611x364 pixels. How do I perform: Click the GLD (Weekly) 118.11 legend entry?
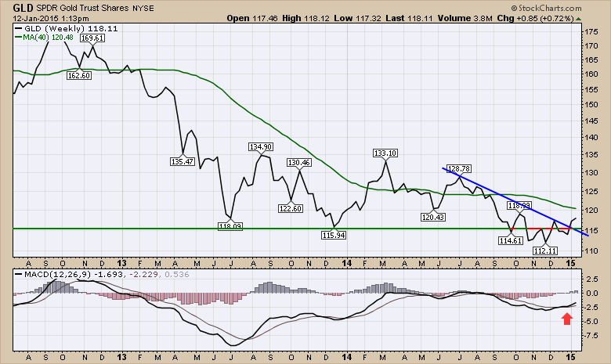(x=67, y=28)
